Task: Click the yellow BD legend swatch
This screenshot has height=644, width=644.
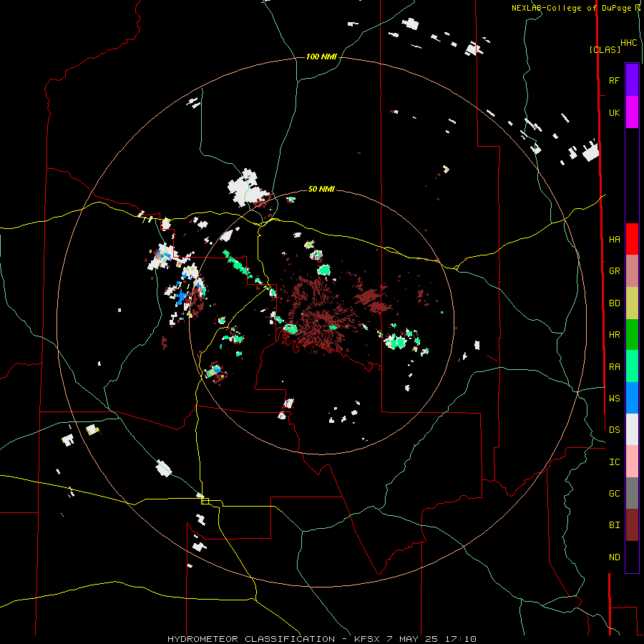Action: coord(632,303)
